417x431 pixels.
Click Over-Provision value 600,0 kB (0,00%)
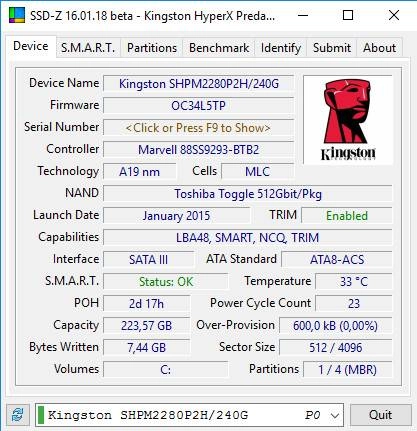coord(335,326)
